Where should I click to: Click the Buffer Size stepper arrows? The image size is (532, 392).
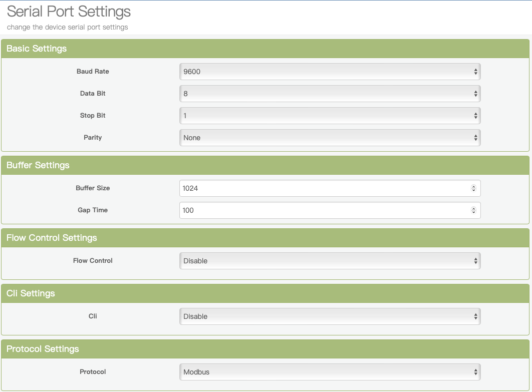474,188
